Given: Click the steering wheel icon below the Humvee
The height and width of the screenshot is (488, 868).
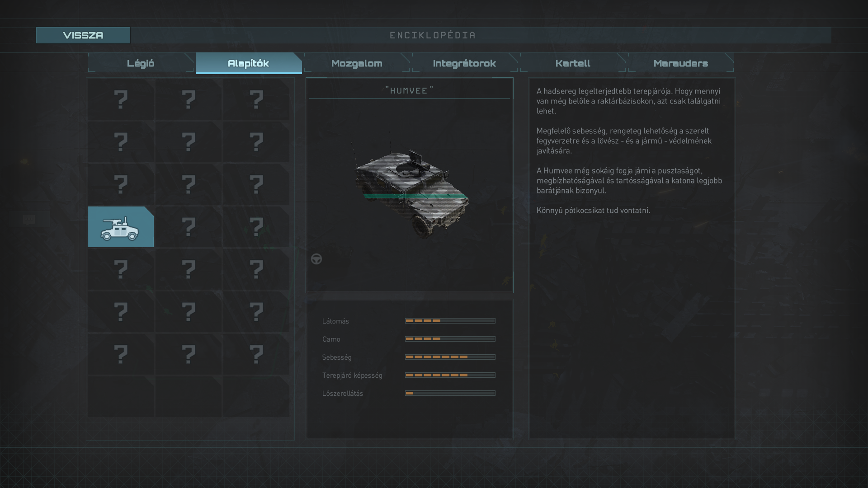Looking at the screenshot, I should click(x=316, y=259).
